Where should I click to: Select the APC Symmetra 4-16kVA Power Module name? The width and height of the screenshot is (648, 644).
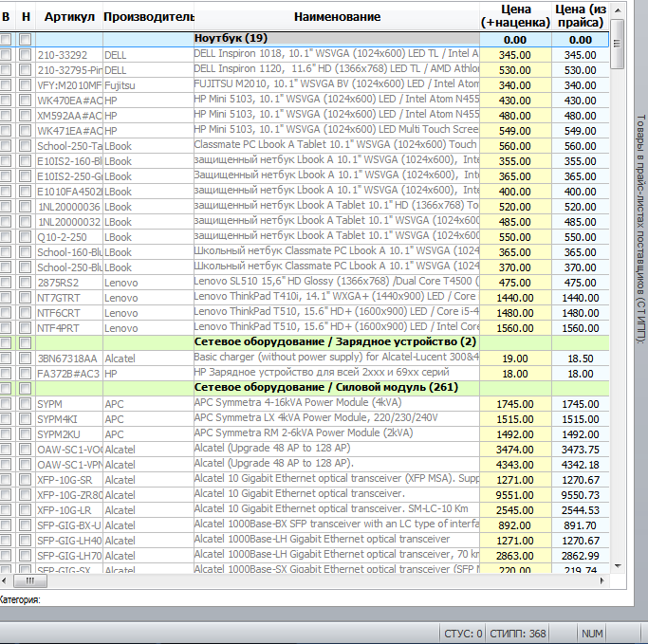(x=337, y=403)
